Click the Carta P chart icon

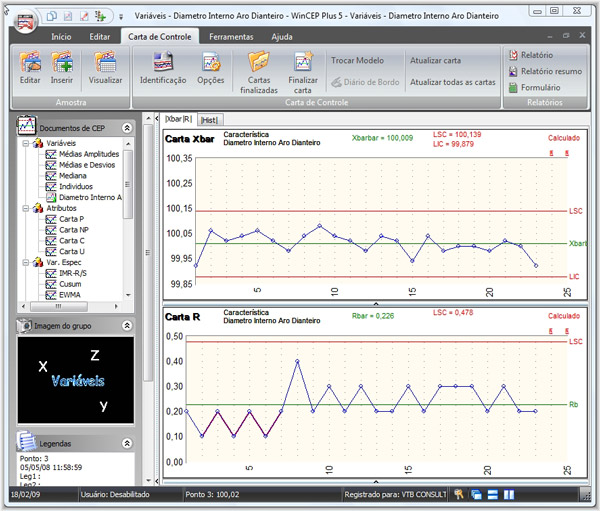[51, 219]
